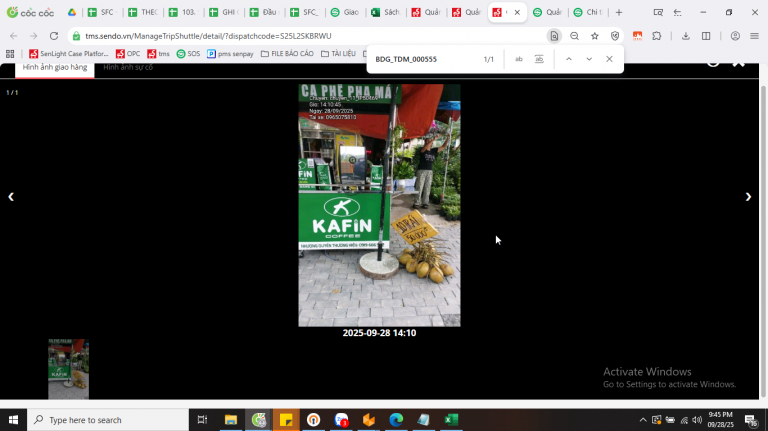Expand the FILE BÁO CÁO bookmark folder
The image size is (768, 431).
(287, 54)
